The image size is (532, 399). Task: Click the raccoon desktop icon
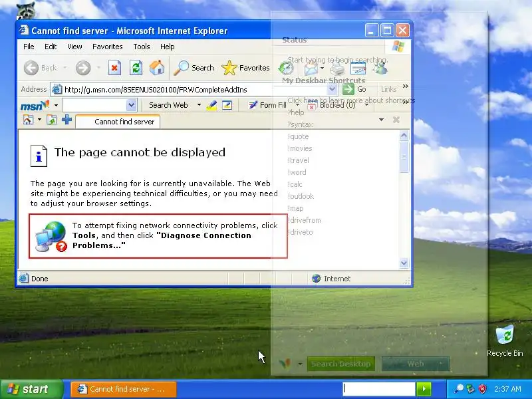pos(26,11)
